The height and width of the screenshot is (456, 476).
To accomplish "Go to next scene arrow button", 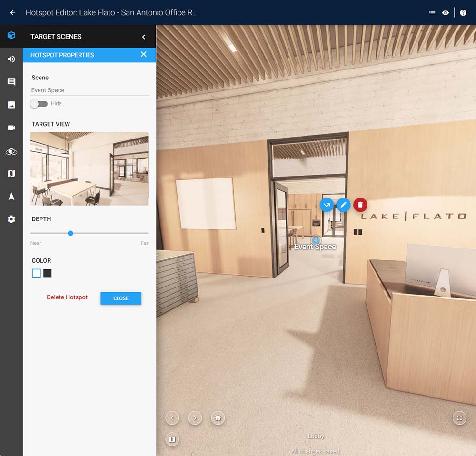I will (195, 418).
